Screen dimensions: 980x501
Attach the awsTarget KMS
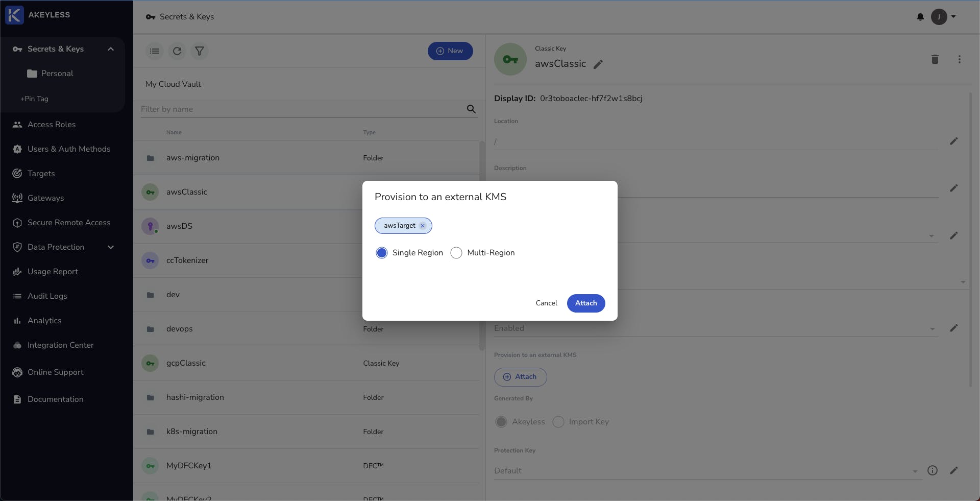point(585,303)
